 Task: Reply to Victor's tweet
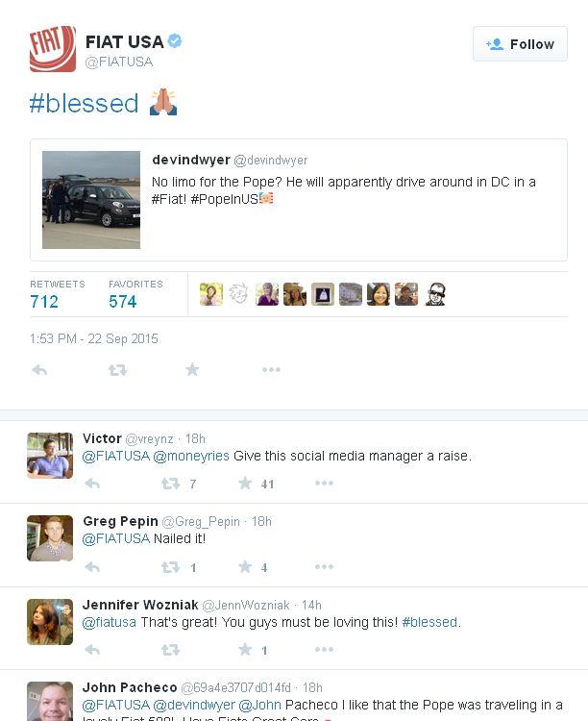(92, 484)
